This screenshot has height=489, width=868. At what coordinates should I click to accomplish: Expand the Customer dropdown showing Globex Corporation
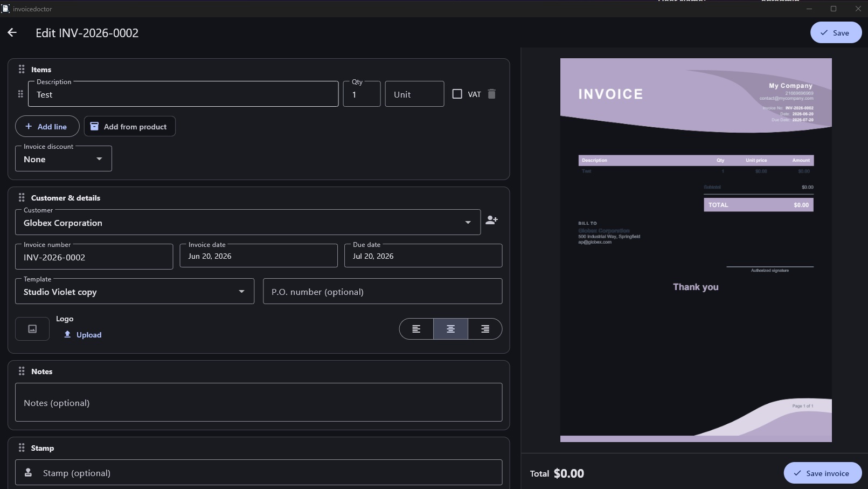[x=248, y=222]
